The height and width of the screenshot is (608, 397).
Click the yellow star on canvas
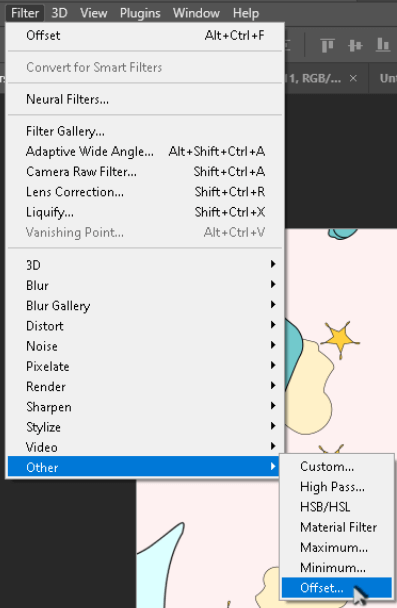340,339
